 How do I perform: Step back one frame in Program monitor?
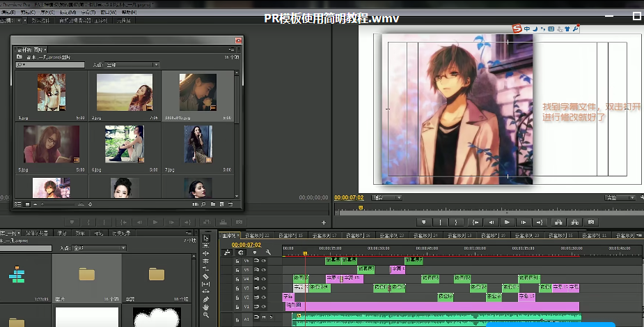[492, 222]
